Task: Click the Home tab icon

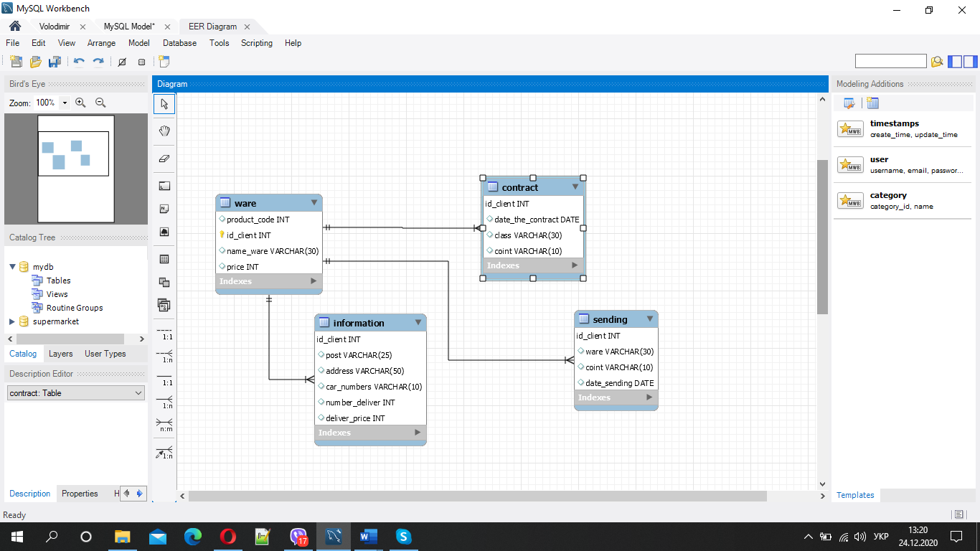Action: [15, 27]
